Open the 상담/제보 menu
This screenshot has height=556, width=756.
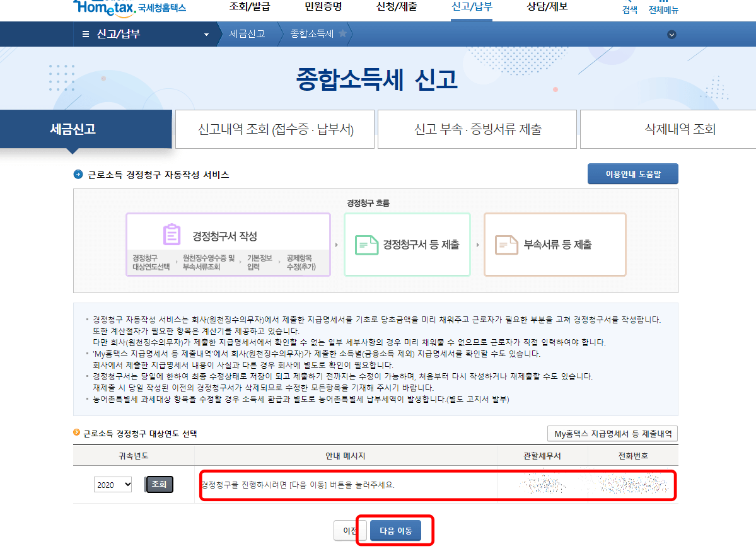tap(547, 6)
